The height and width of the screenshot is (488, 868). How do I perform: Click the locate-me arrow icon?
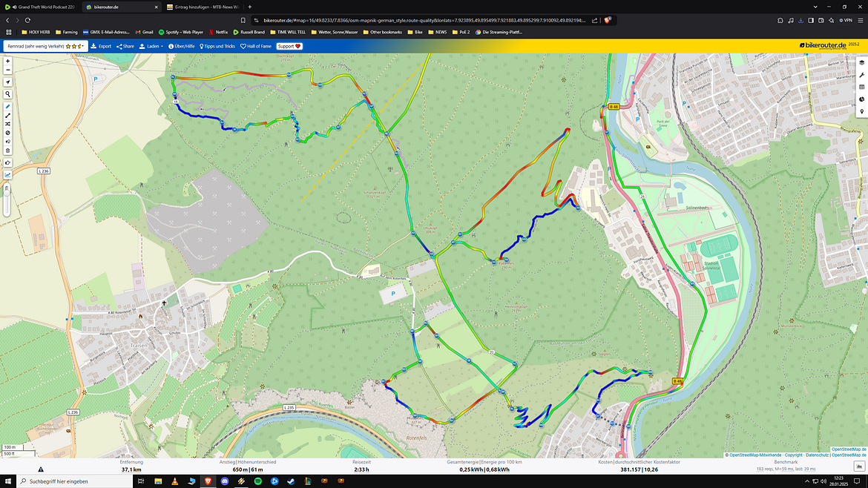tap(7, 82)
